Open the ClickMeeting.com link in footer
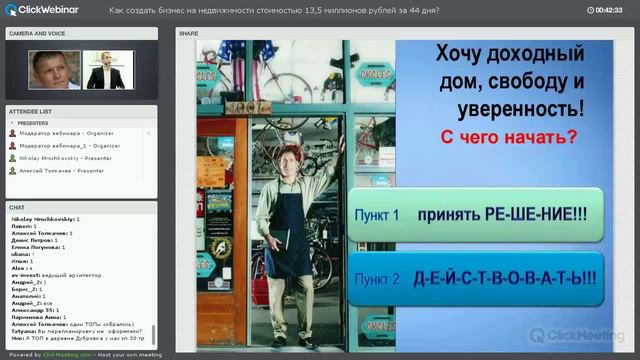This screenshot has width=640, height=360. (x=67, y=355)
